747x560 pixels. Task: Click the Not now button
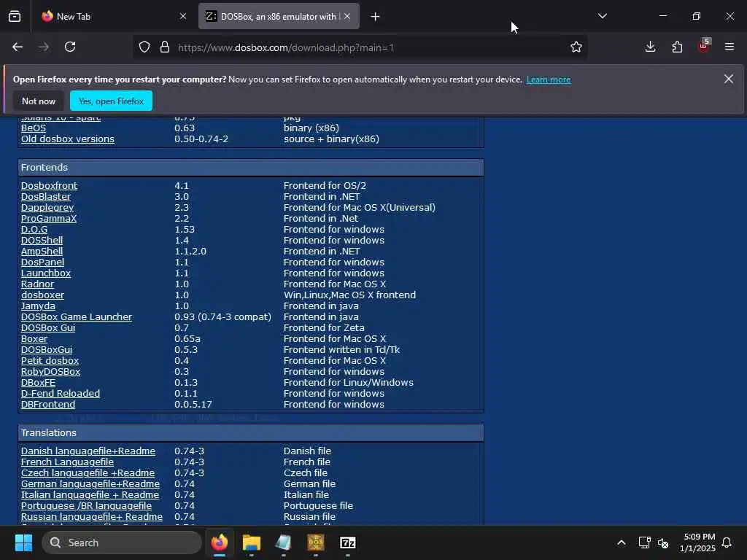click(39, 101)
